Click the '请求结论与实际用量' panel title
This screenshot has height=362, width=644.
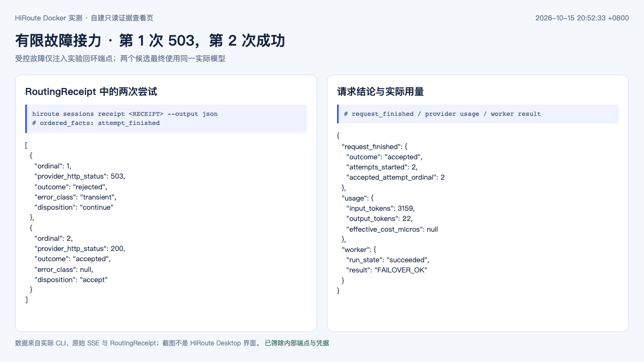coord(380,92)
